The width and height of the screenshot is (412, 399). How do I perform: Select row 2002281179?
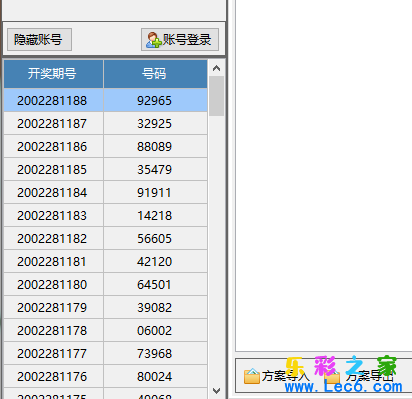(106, 307)
